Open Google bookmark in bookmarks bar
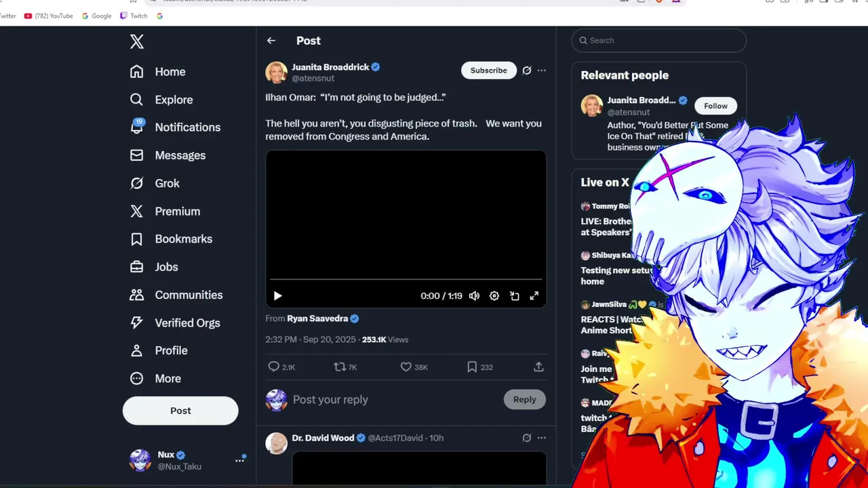Viewport: 868px width, 488px height. click(96, 16)
